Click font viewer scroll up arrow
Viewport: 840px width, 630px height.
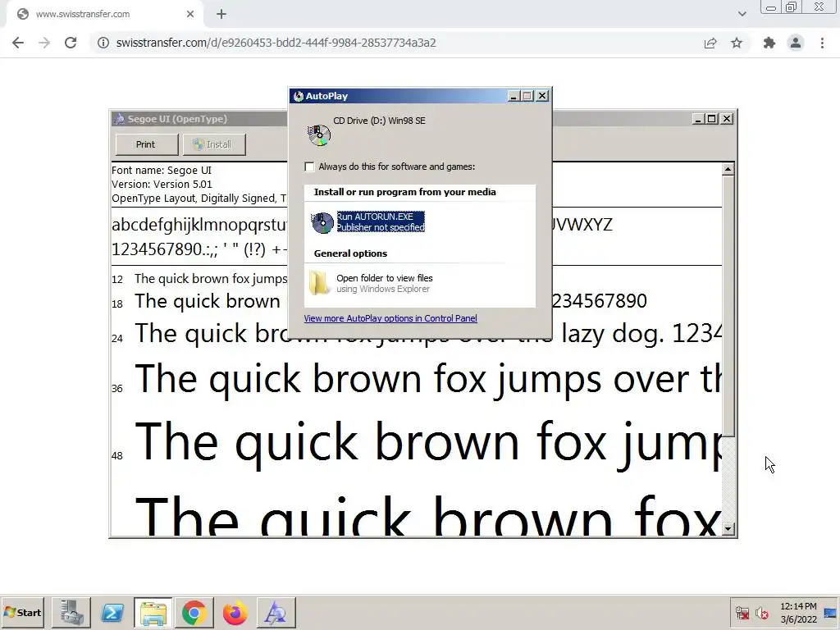pyautogui.click(x=728, y=169)
